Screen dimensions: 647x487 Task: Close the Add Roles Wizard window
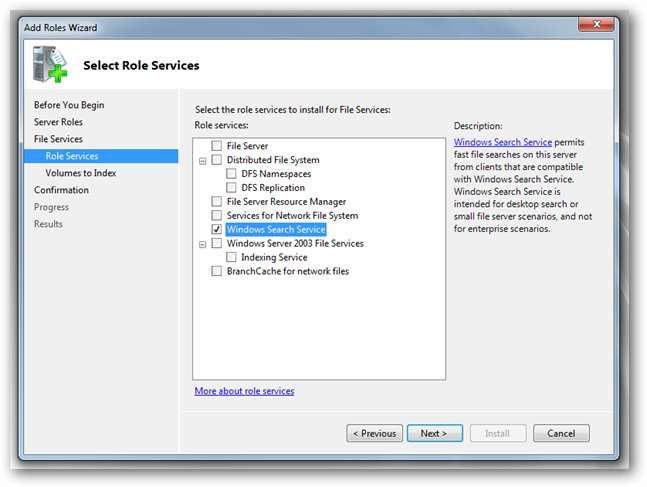click(x=596, y=24)
